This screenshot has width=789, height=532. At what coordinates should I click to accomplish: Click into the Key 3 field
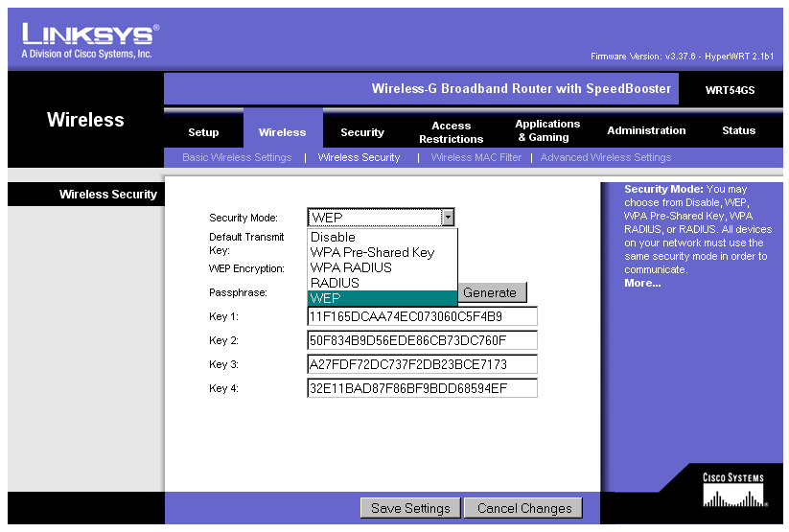pyautogui.click(x=422, y=364)
